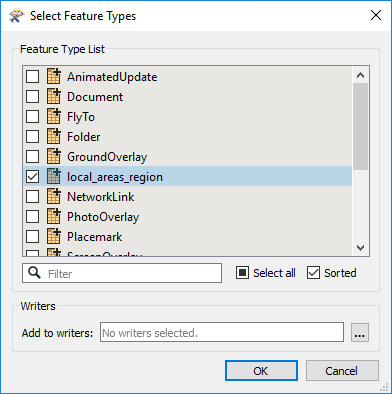Screen dimensions: 392x394
Task: Open writers browse ellipsis button
Action: pos(360,332)
